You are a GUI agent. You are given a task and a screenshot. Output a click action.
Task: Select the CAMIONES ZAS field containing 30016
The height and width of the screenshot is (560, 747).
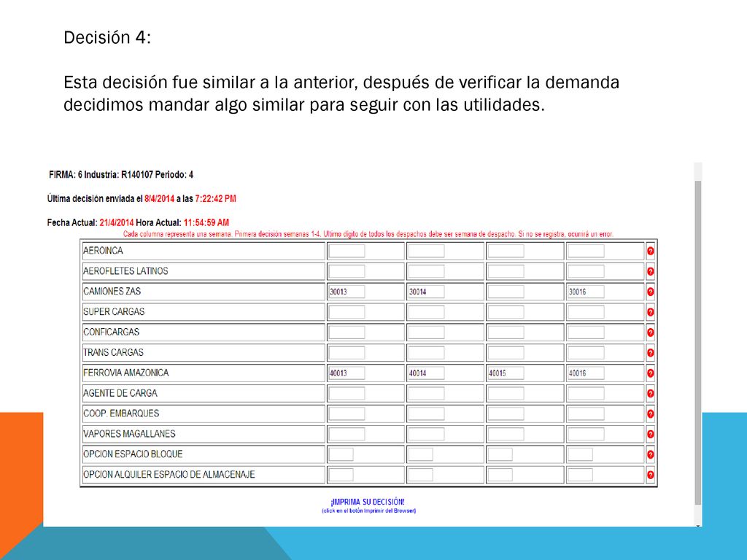click(586, 292)
